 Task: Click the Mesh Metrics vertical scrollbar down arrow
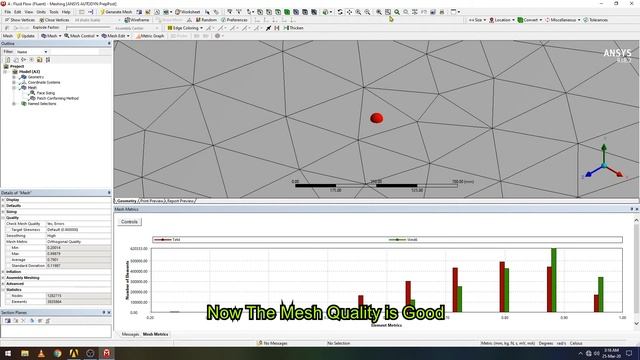tap(636, 323)
